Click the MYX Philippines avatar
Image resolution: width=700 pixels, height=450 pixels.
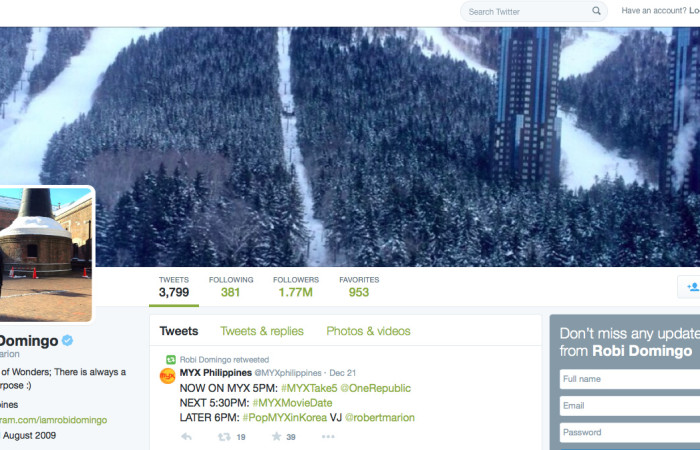click(167, 376)
